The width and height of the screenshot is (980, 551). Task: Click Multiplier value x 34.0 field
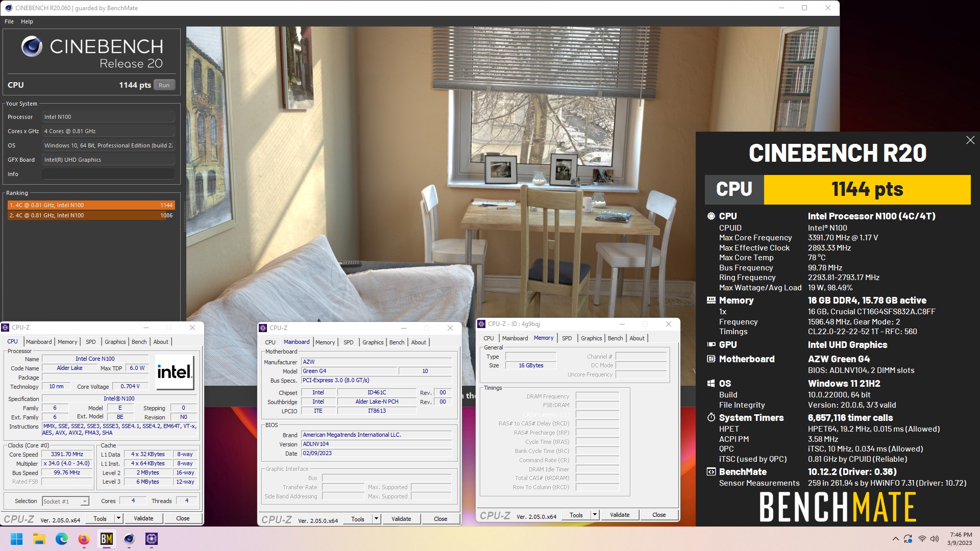pyautogui.click(x=66, y=463)
